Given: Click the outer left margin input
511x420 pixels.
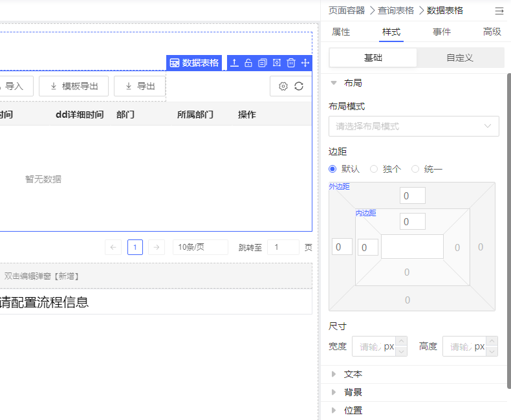Looking at the screenshot, I should tap(342, 247).
